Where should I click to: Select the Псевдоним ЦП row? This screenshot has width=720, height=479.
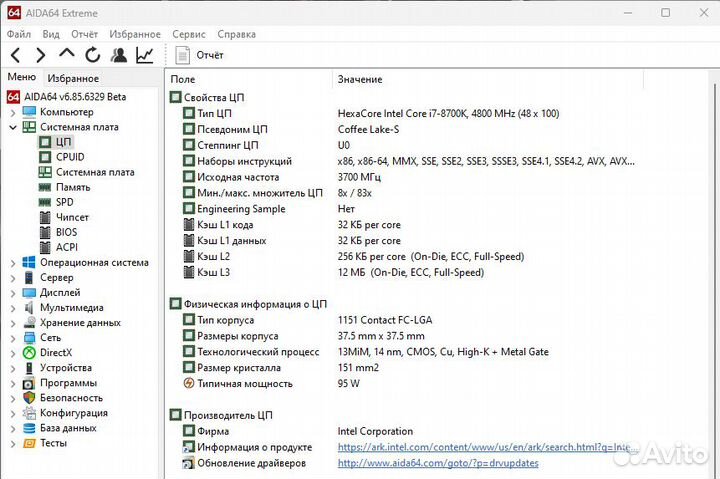(x=291, y=130)
